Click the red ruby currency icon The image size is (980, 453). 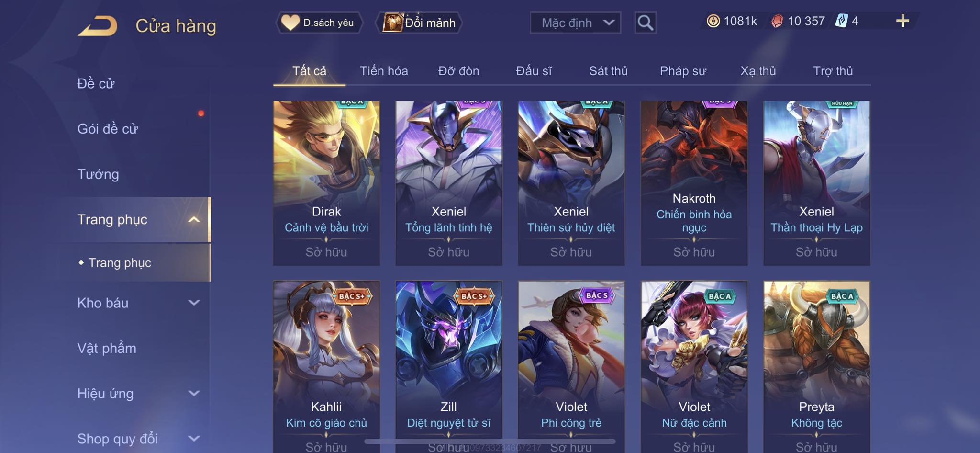(x=777, y=21)
